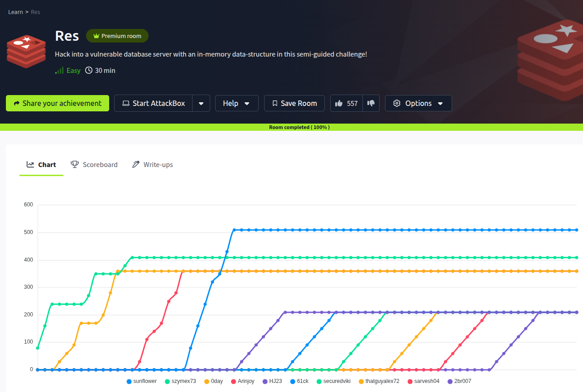
Task: Click the thumbs up like icon
Action: coord(339,103)
